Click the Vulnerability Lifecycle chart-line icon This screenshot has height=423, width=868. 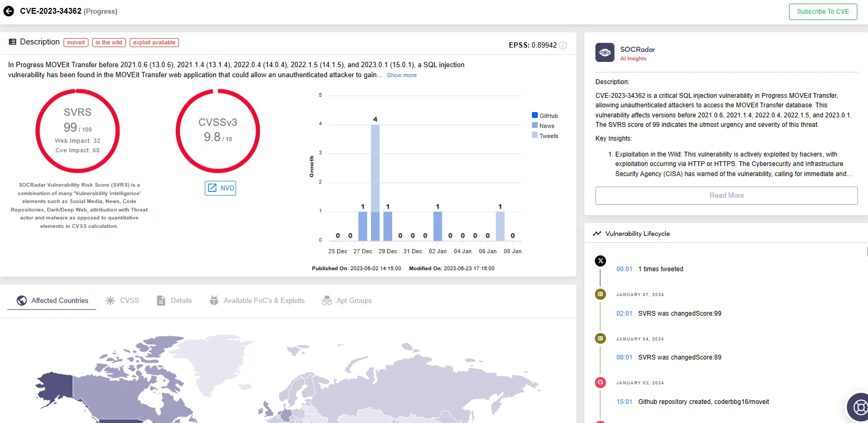click(597, 233)
